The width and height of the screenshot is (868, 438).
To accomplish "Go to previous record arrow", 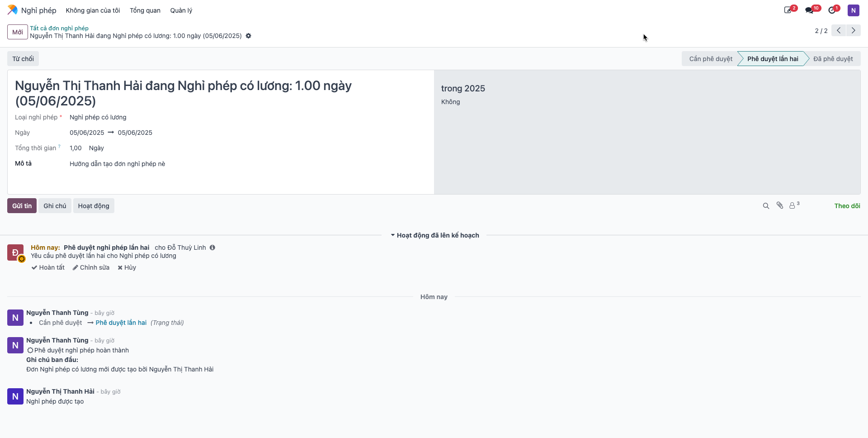I will click(839, 30).
